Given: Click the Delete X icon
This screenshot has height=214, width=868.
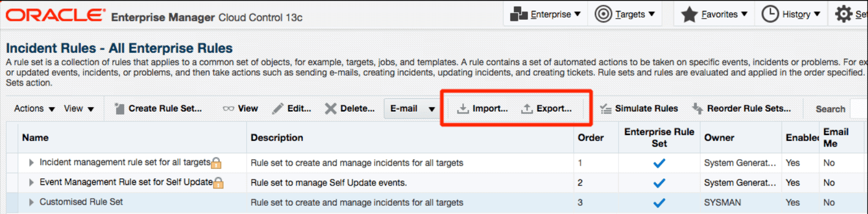Looking at the screenshot, I should coord(330,109).
